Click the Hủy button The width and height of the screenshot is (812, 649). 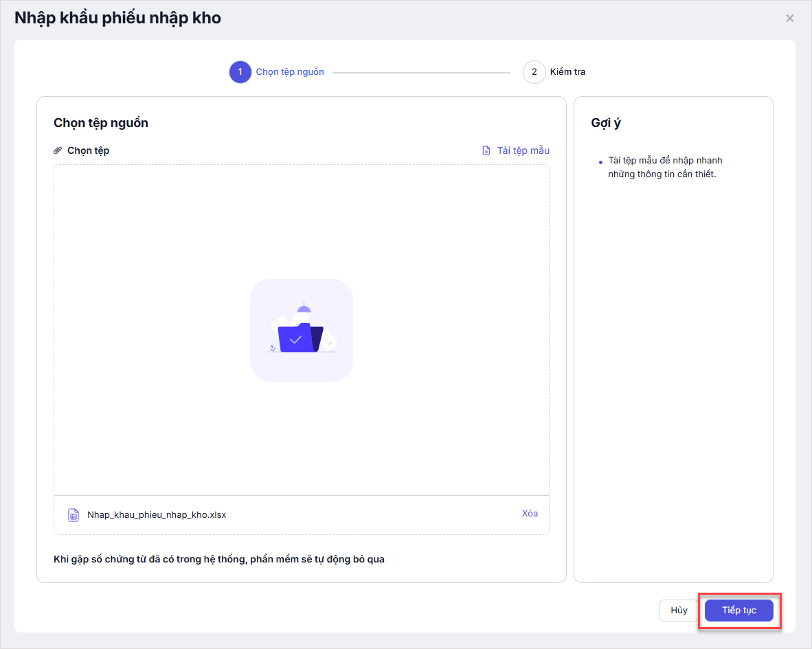(x=679, y=611)
